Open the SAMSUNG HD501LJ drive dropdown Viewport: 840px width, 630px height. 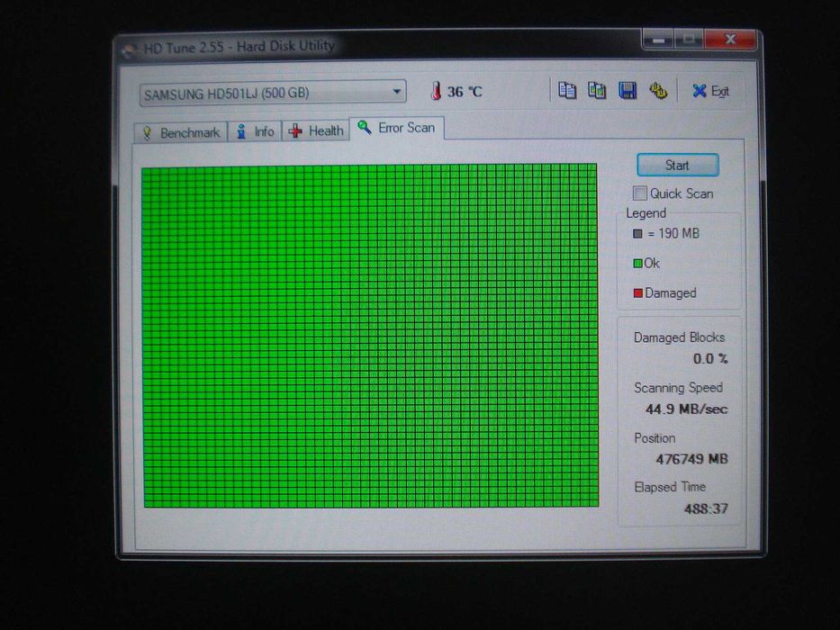(273, 94)
